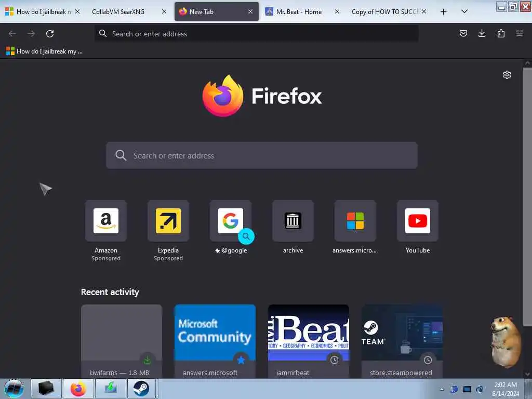The height and width of the screenshot is (399, 532).
Task: Reload the current page
Action: click(50, 34)
